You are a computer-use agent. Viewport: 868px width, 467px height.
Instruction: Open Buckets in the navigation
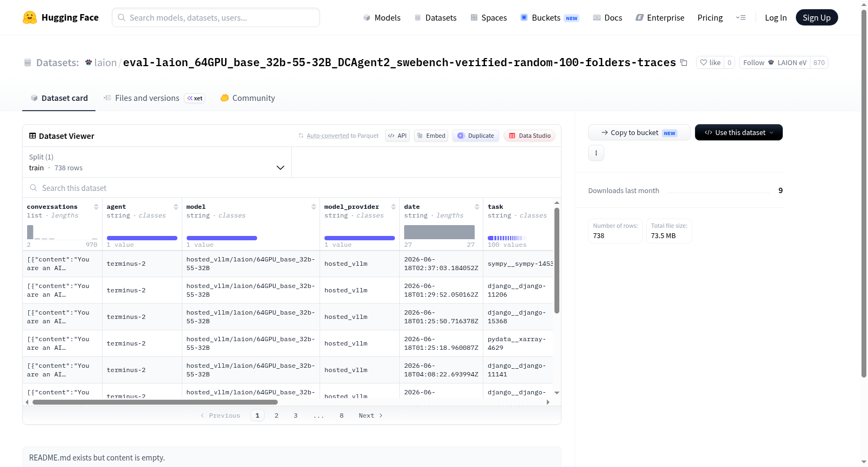tap(550, 18)
